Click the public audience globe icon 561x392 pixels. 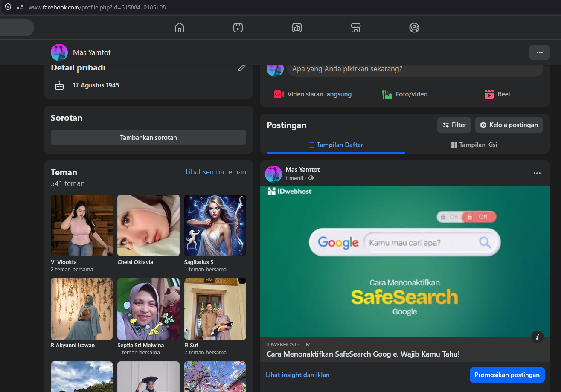(311, 178)
